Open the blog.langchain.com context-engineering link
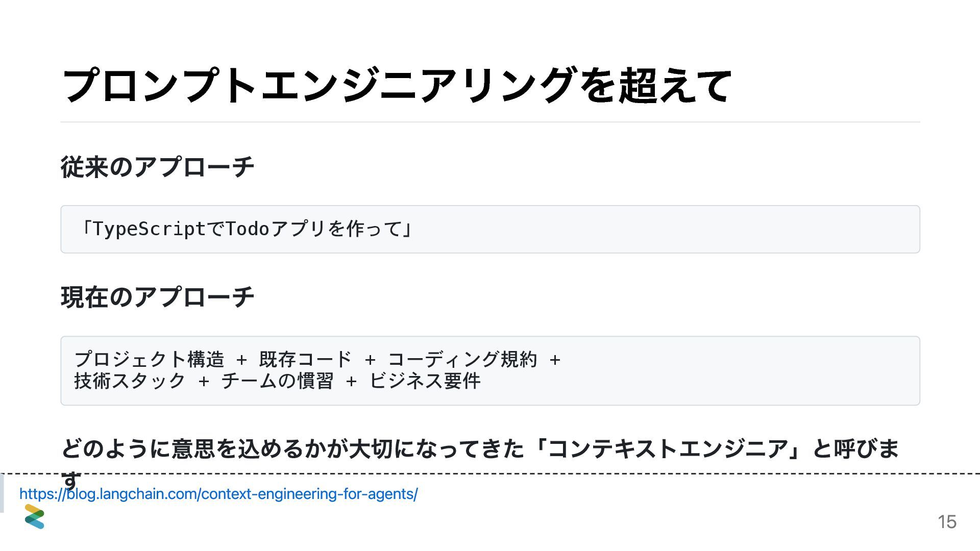 coord(218,494)
